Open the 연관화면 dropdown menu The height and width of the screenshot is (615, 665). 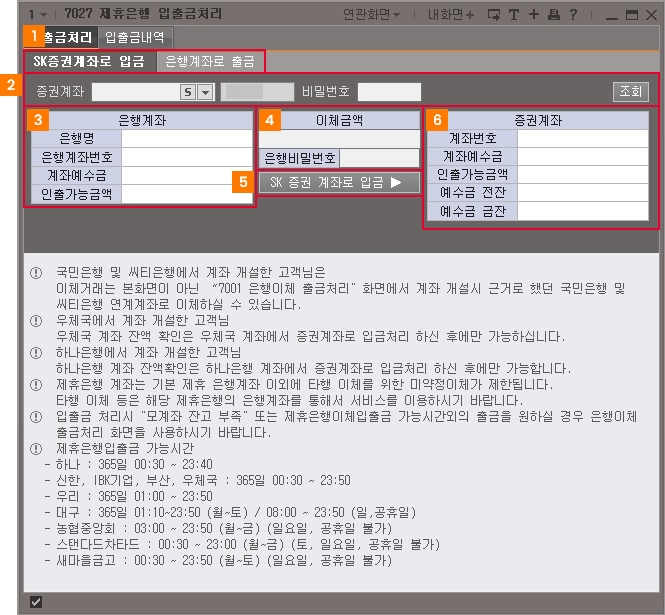coord(372,15)
